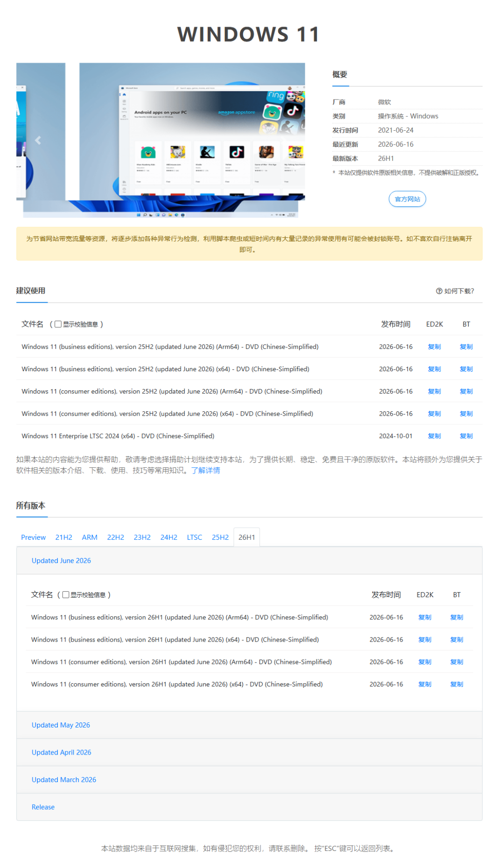504x855 pixels.
Task: Select the active 26H1 tab
Action: (246, 537)
